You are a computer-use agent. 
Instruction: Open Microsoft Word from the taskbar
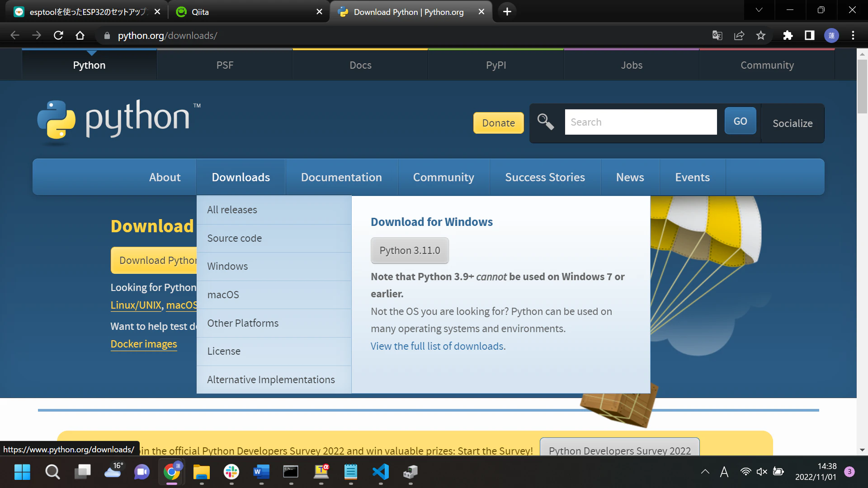pos(261,472)
